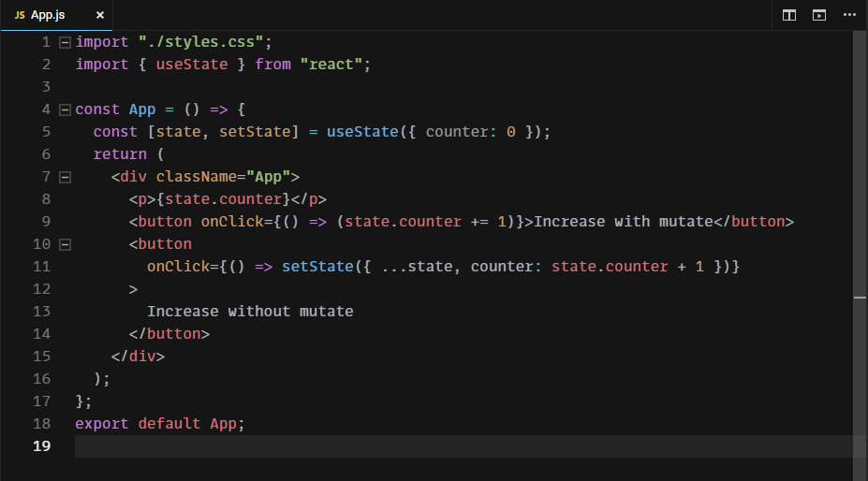Open the more actions ellipsis menu
This screenshot has height=481, width=868.
[849, 15]
